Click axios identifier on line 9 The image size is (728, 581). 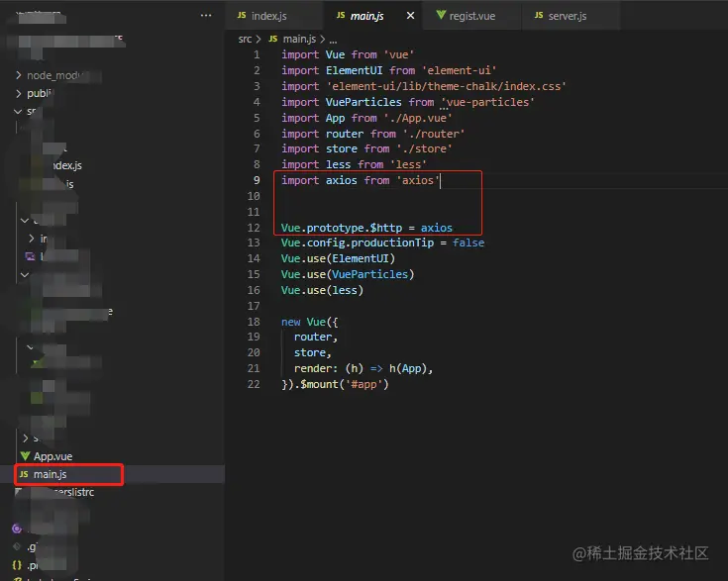tap(342, 180)
